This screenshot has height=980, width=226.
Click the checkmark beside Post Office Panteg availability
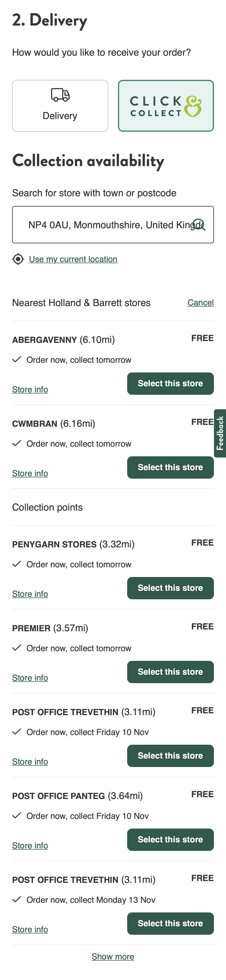[x=16, y=815]
